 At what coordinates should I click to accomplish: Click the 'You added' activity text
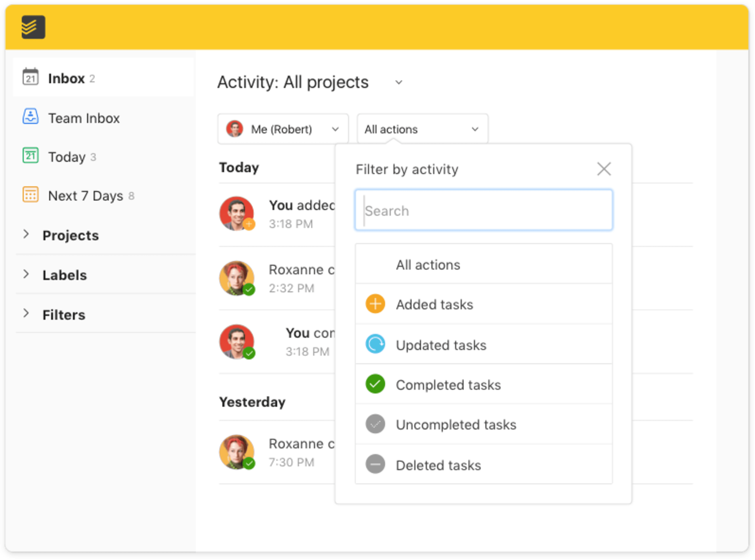click(302, 205)
